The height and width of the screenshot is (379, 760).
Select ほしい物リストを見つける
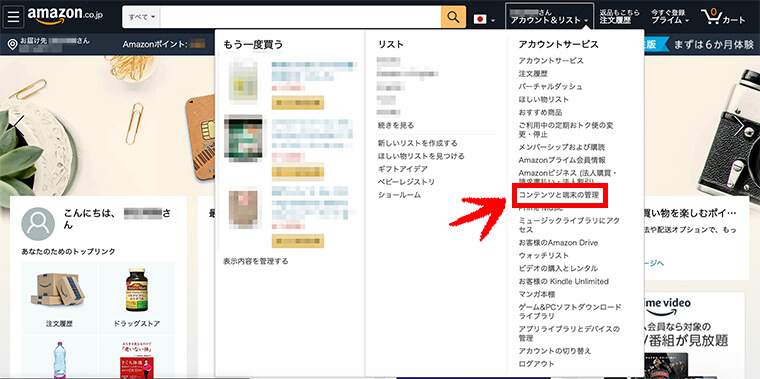point(421,156)
